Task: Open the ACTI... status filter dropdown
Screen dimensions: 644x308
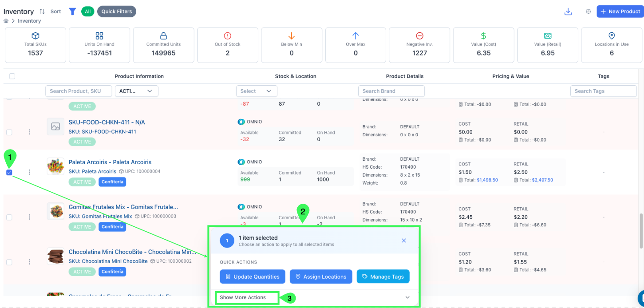Action: pos(136,91)
